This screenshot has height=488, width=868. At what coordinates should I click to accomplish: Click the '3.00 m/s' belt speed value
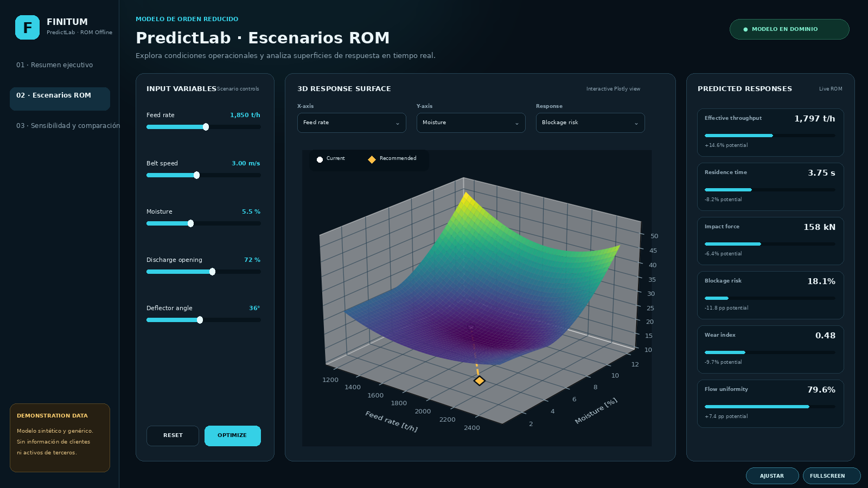click(x=246, y=163)
